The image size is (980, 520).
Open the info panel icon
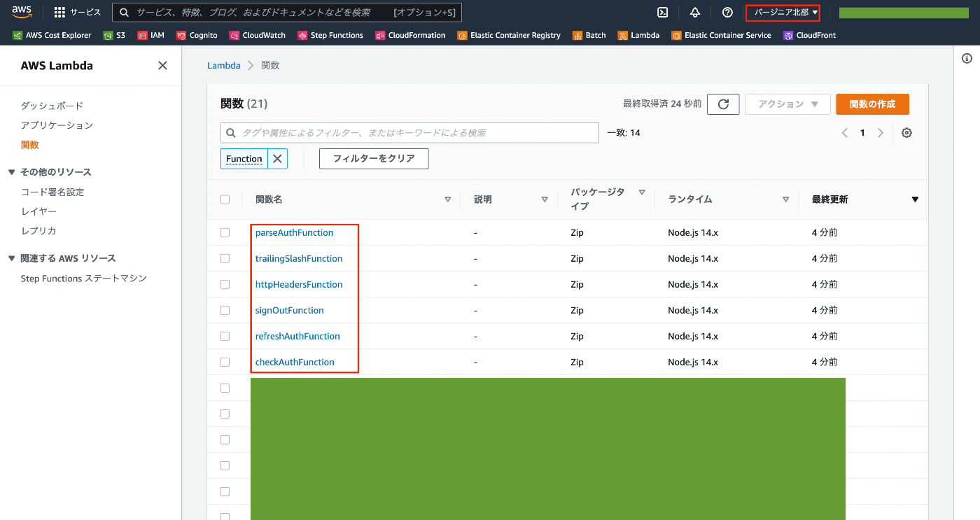[x=967, y=59]
